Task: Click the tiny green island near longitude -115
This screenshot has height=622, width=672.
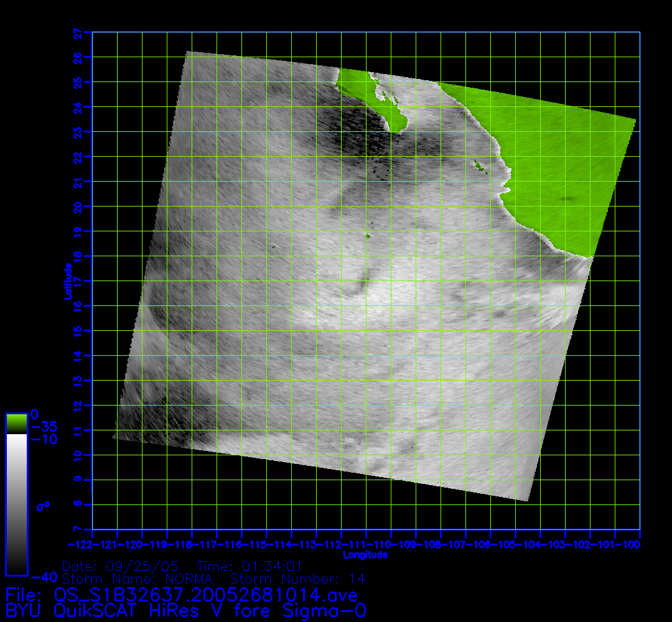Action: [x=273, y=248]
